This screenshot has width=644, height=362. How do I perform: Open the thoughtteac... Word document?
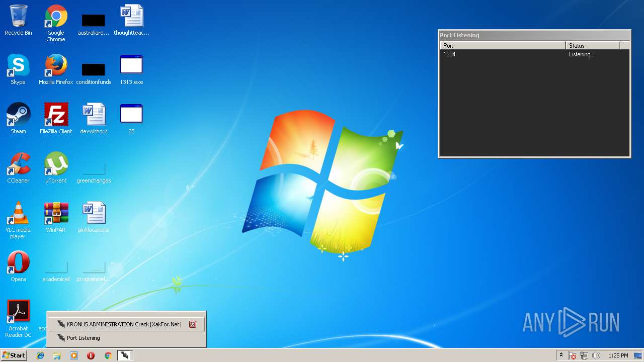(x=131, y=21)
